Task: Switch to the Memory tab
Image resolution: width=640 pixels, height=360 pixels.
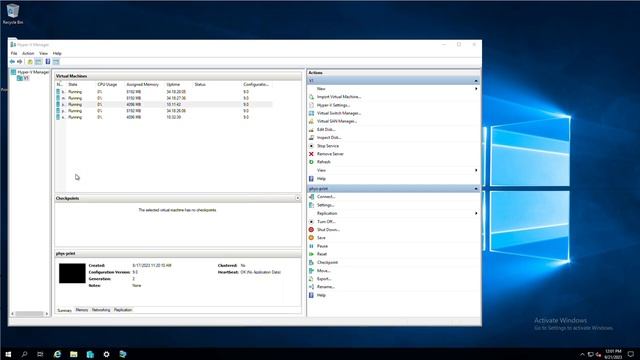Action: (82, 310)
